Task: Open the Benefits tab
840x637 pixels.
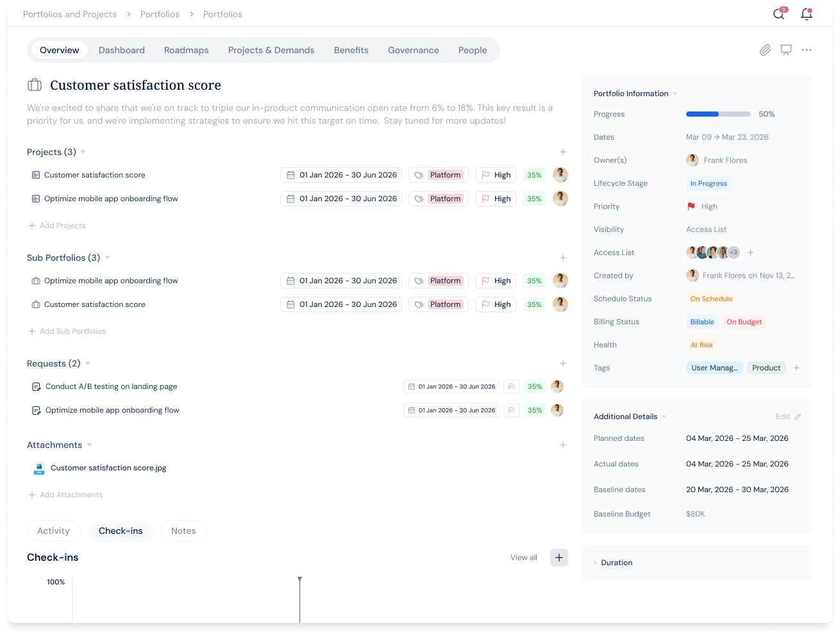Action: (351, 50)
